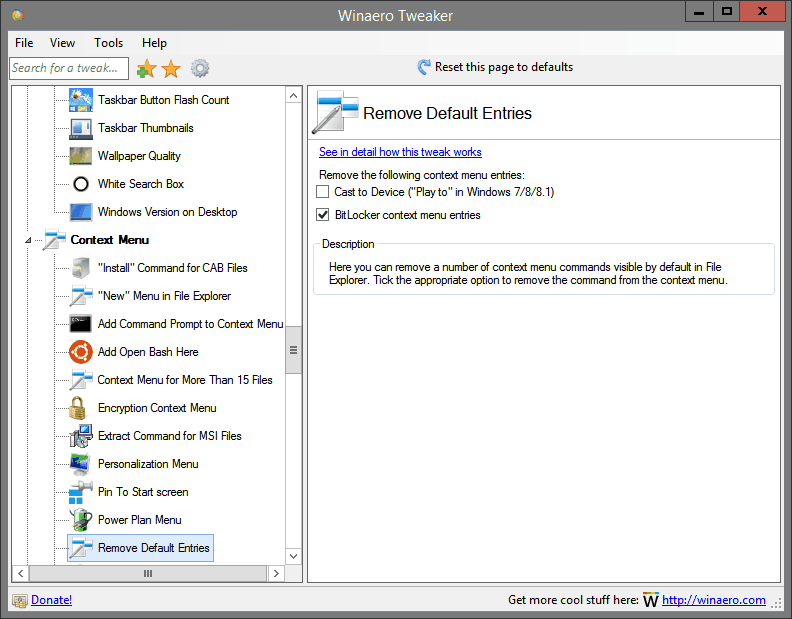Open the Tools menu
This screenshot has height=619, width=792.
pos(109,43)
